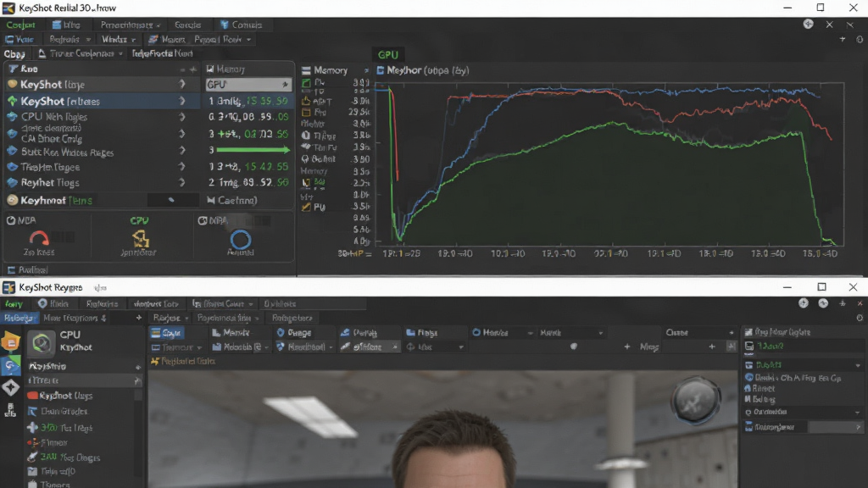Select the diamond compass icon in lower sidebar
This screenshot has width=868, height=488.
10,387
